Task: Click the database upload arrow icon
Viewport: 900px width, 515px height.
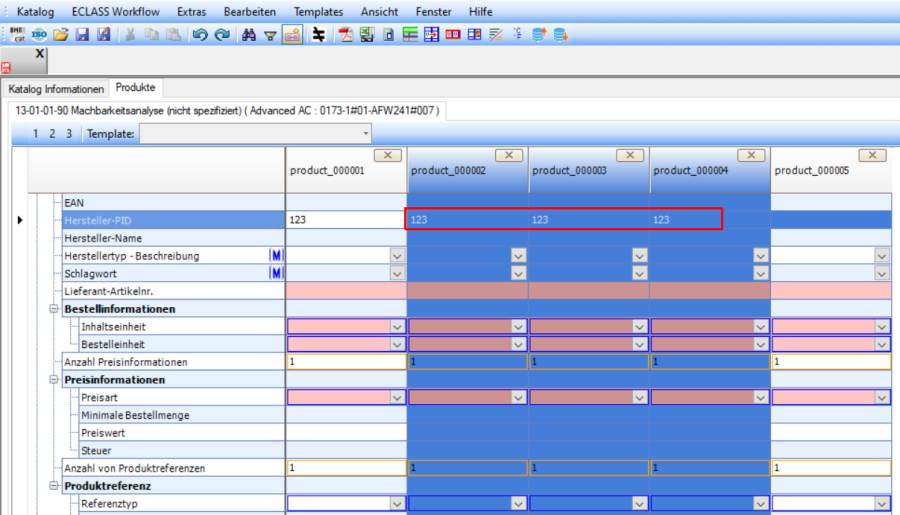Action: click(x=539, y=34)
